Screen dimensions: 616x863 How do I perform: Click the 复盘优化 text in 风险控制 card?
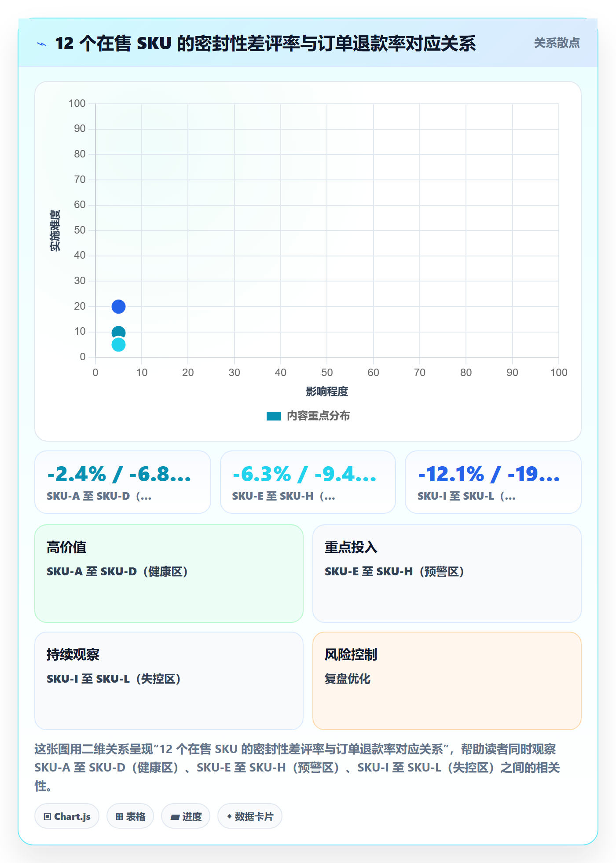pyautogui.click(x=348, y=679)
